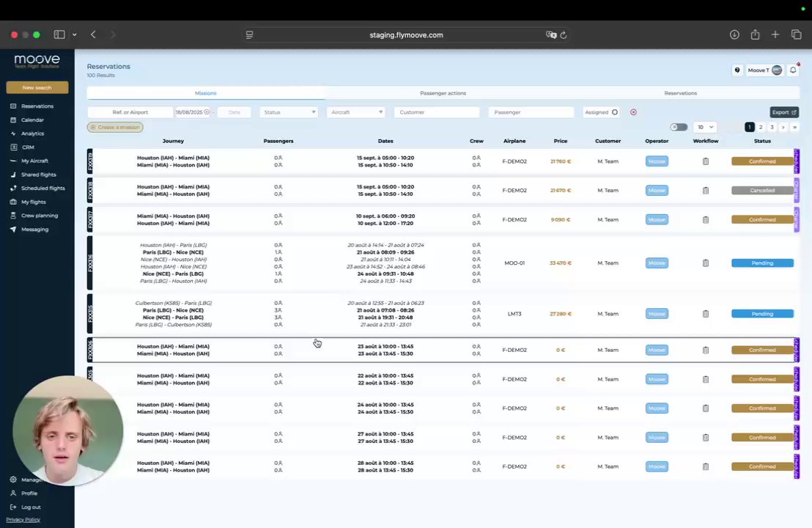Image resolution: width=812 pixels, height=528 pixels.
Task: Open Analytics pulse icon in sidebar
Action: click(x=13, y=133)
